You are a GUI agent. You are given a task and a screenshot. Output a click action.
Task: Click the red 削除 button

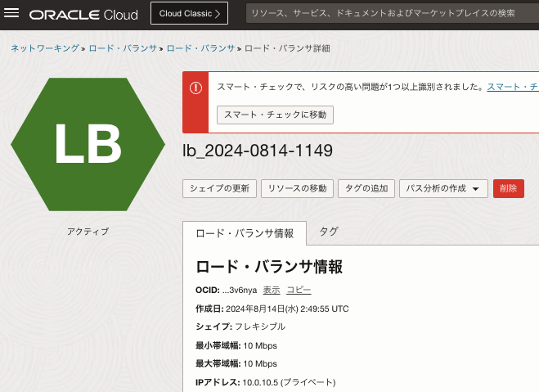[x=509, y=188]
